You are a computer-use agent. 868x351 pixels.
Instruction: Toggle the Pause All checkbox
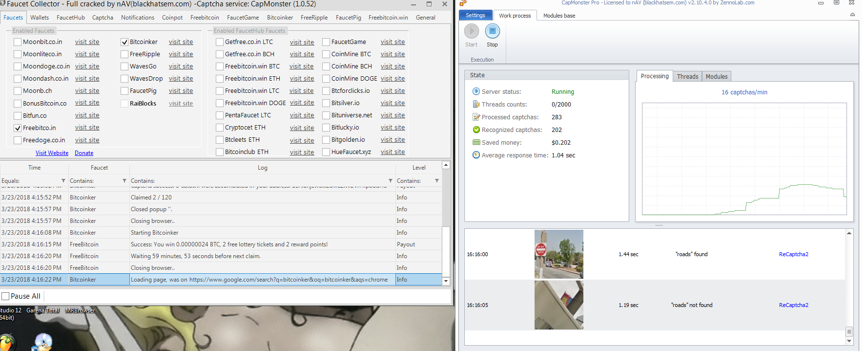[5, 296]
